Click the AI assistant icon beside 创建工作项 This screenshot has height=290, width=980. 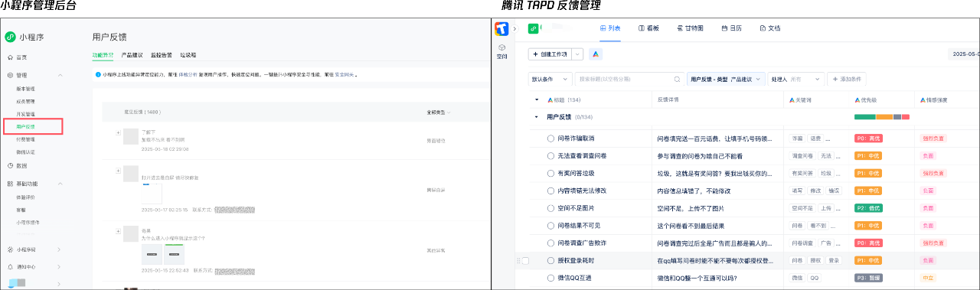pos(596,54)
